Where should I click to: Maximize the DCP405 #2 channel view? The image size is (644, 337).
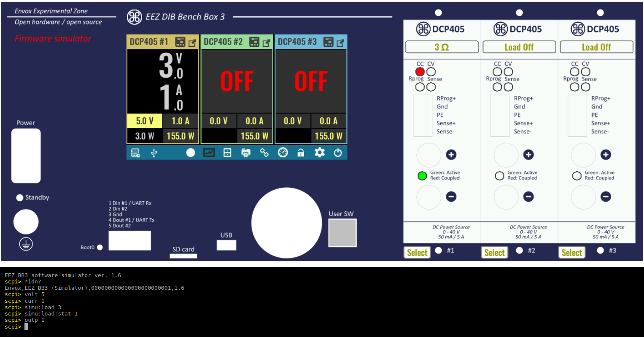[x=266, y=43]
